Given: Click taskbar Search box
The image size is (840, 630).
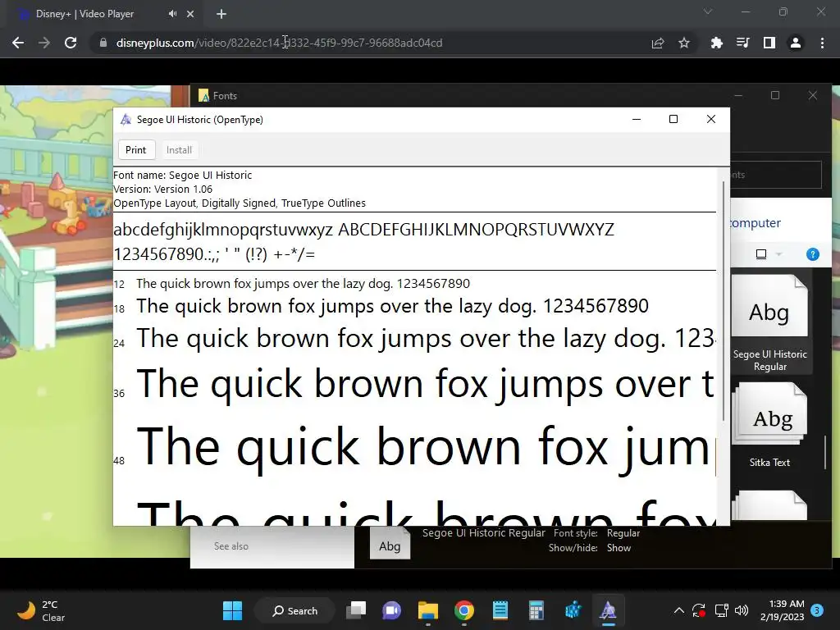Looking at the screenshot, I should [295, 610].
